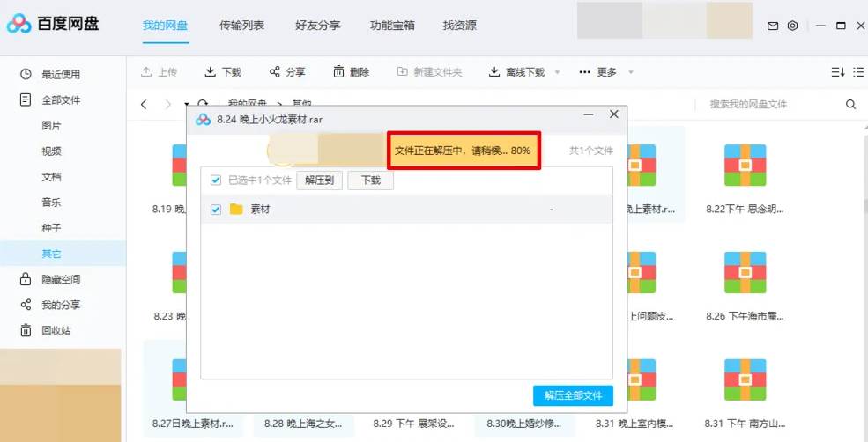This screenshot has width=868, height=442.
Task: Select the 8.26 下午海市蜃... archive file
Action: 745,282
